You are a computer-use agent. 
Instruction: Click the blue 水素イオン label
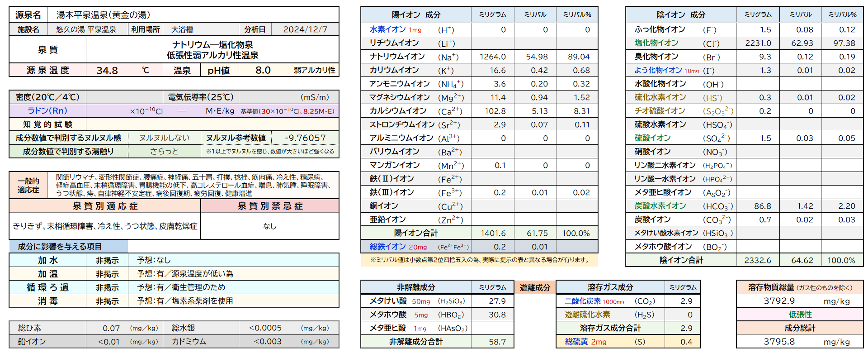387,29
